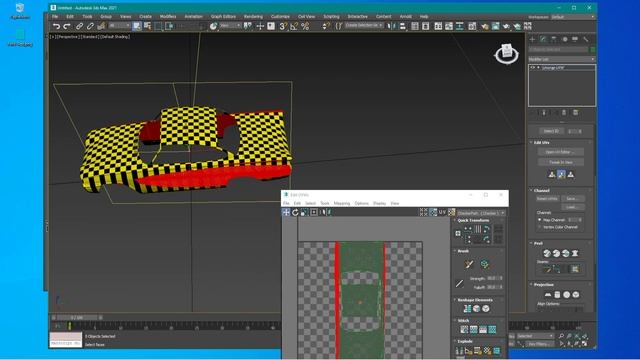Viewport: 640px width, 360px height.
Task: Toggle the Unwrap UVW modifier eye icon
Action: click(533, 68)
